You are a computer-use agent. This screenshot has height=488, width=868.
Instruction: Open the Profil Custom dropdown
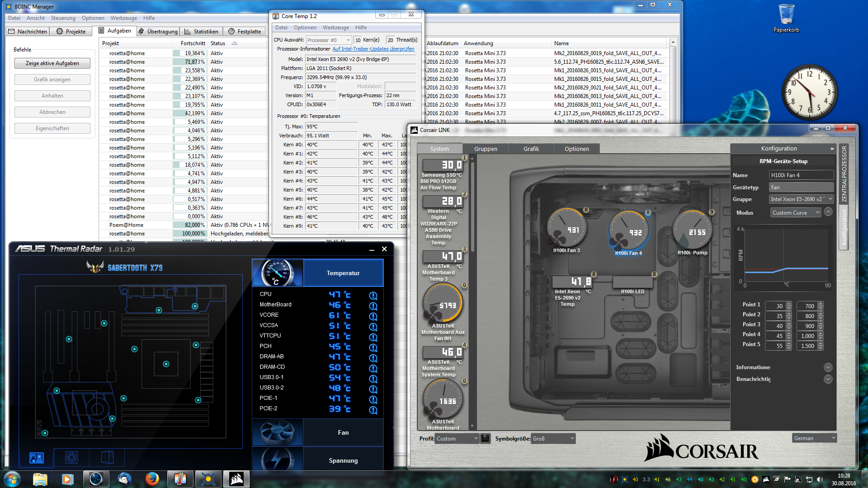[457, 438]
